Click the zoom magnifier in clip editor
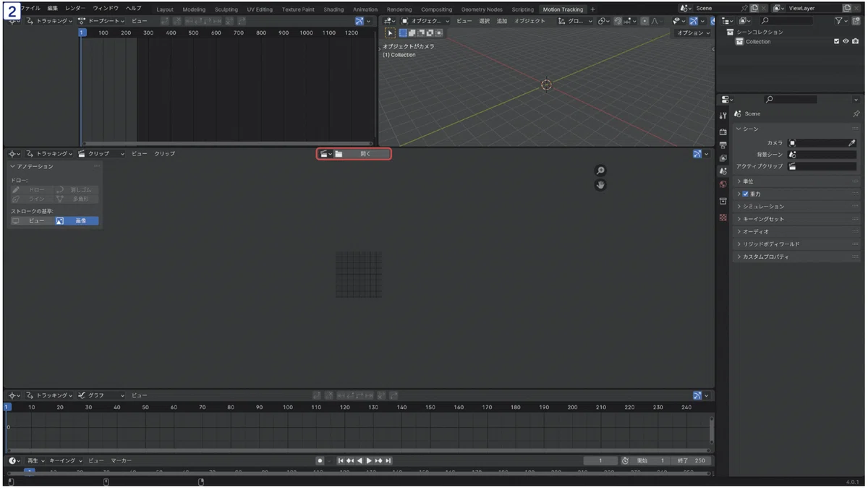Viewport: 868px width, 490px height. [x=600, y=171]
